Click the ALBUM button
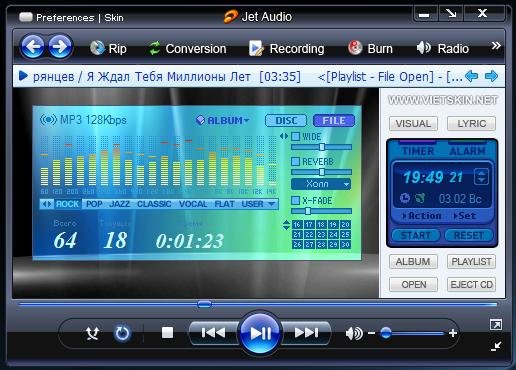 413,262
